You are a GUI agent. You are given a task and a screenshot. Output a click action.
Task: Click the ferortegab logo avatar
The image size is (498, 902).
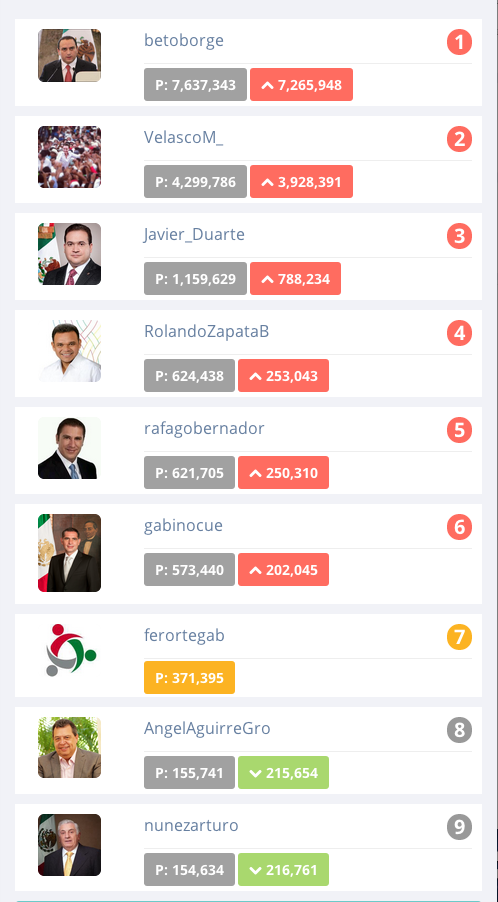click(70, 650)
